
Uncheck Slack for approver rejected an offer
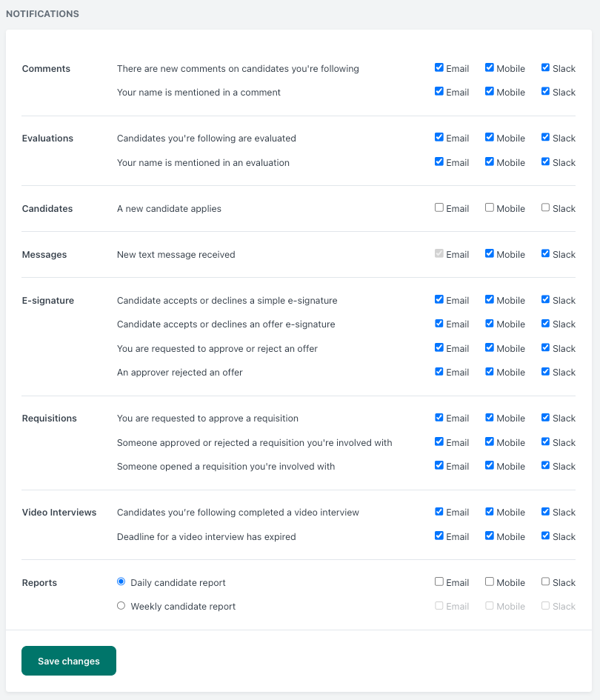(545, 371)
